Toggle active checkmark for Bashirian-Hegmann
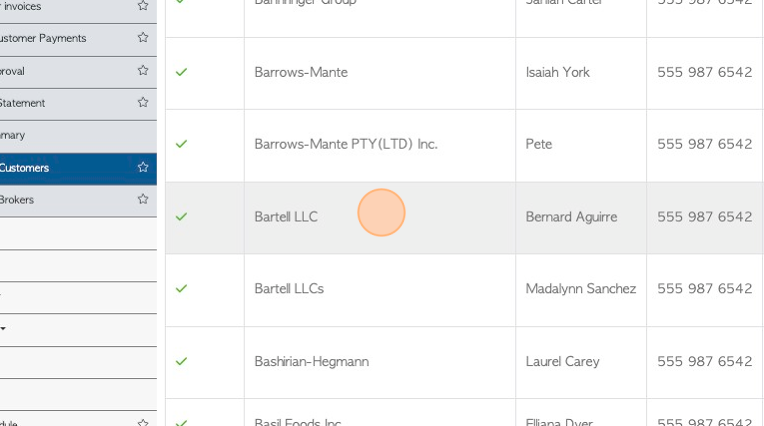The height and width of the screenshot is (426, 764). click(181, 361)
